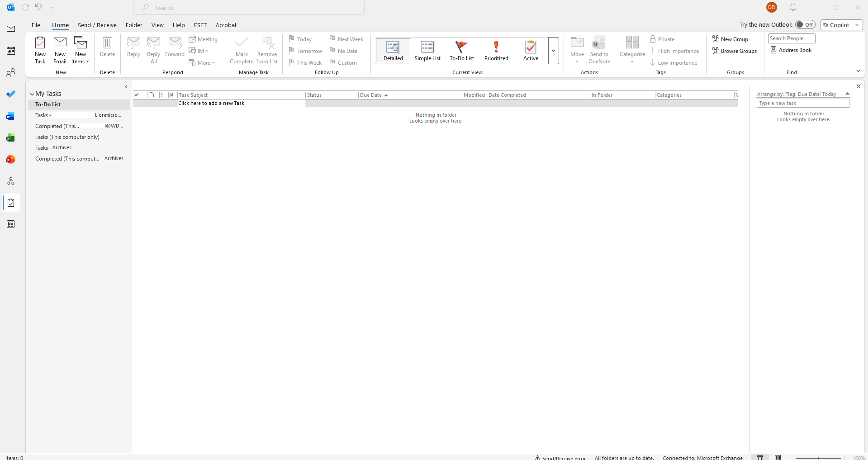Switch to the To-Do List view
This screenshot has height=460, width=868.
tap(462, 50)
